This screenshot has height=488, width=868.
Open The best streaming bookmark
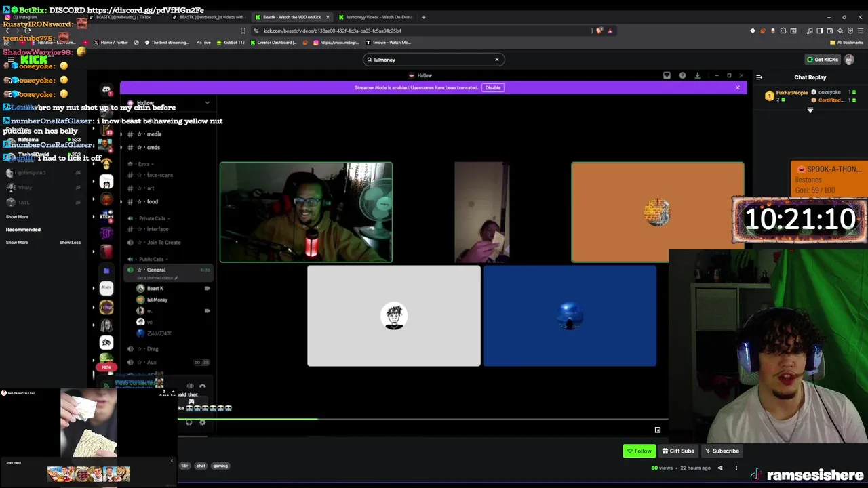tap(166, 42)
